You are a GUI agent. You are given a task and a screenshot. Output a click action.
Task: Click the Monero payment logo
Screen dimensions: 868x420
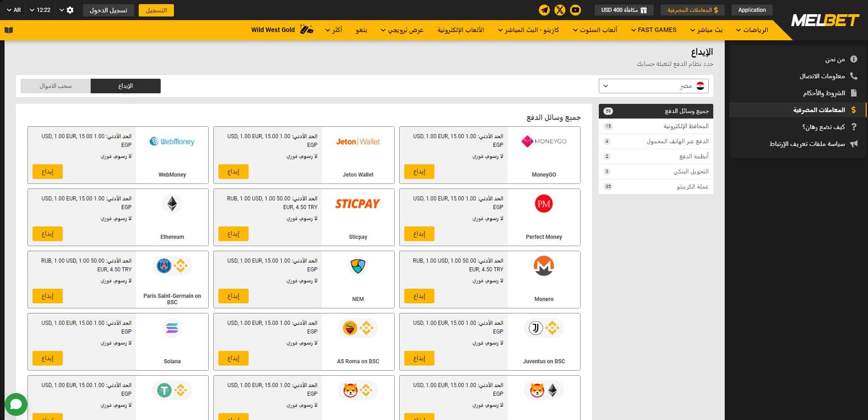(x=543, y=266)
